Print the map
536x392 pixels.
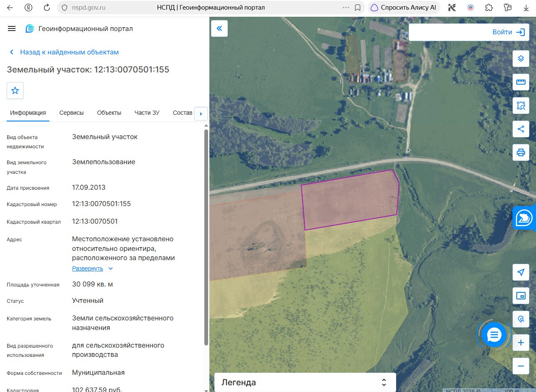521,152
